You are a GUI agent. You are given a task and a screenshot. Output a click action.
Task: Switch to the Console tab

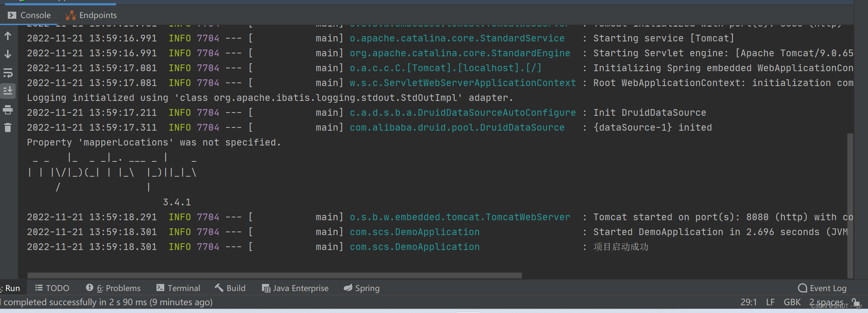click(29, 15)
